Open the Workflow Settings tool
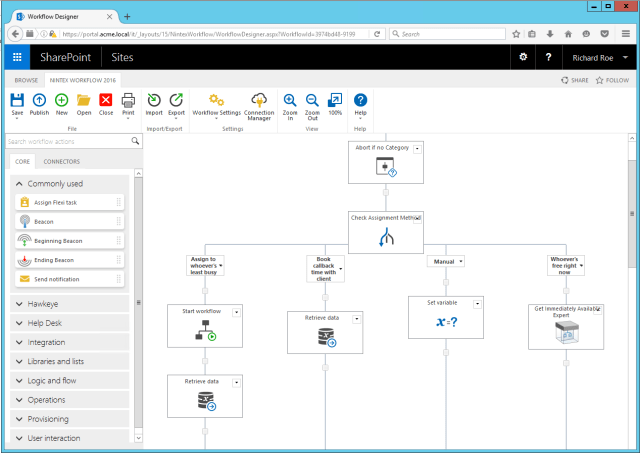Image resolution: width=640 pixels, height=453 pixels. pyautogui.click(x=216, y=100)
